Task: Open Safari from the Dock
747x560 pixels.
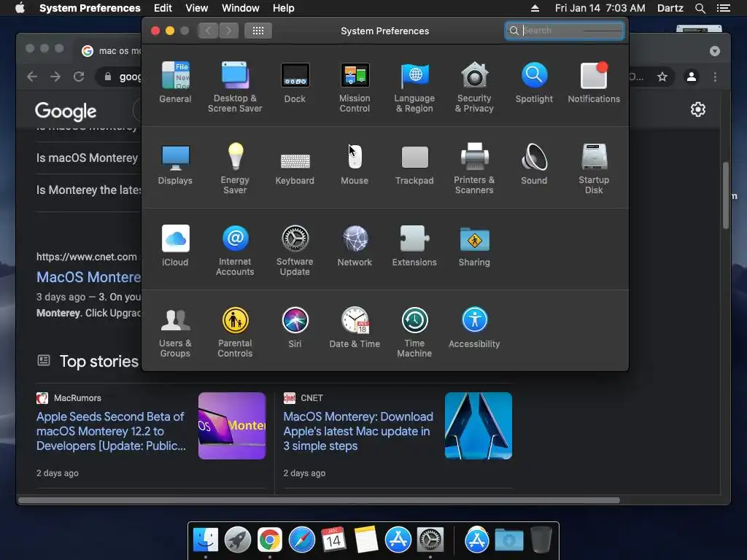Action: (x=301, y=540)
